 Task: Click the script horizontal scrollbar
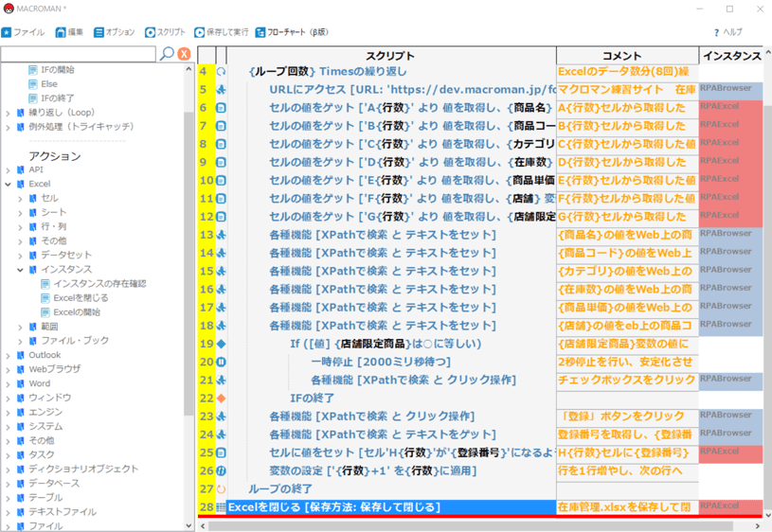[471, 526]
